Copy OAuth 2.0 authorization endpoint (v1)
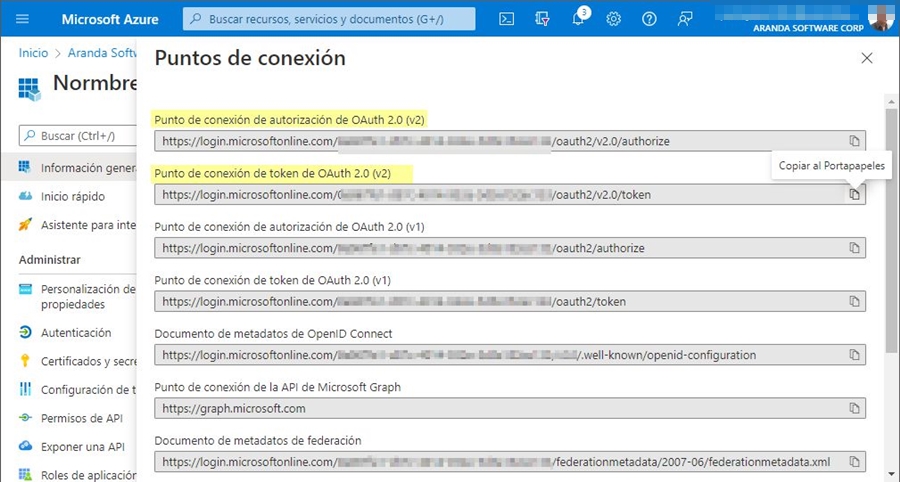The height and width of the screenshot is (482, 900). tap(855, 248)
